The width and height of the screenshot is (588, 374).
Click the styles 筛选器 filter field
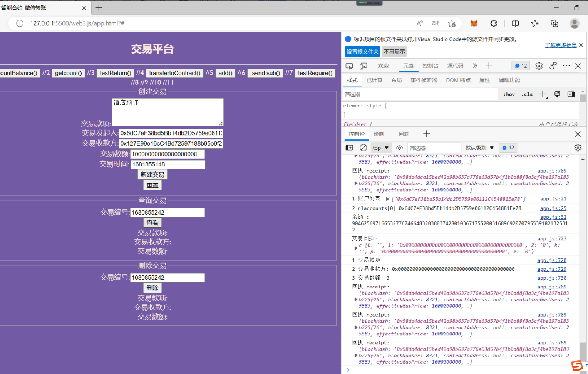[420, 94]
